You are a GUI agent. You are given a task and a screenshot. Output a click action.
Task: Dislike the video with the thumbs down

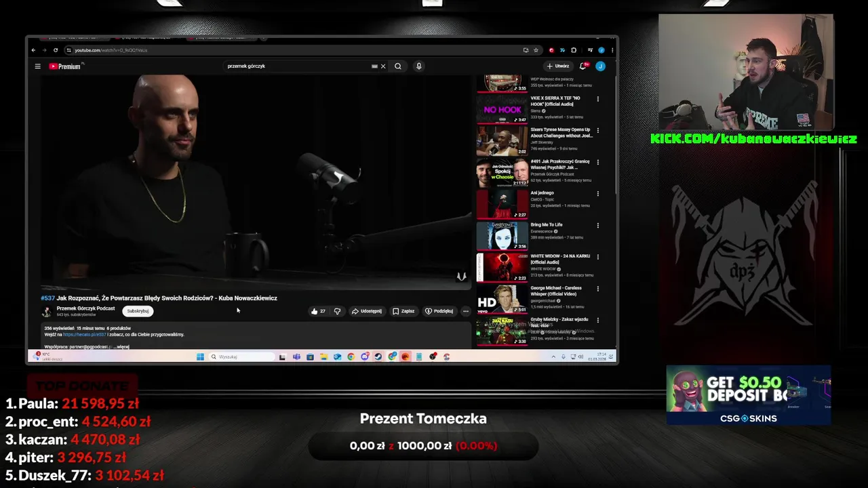[x=337, y=311]
